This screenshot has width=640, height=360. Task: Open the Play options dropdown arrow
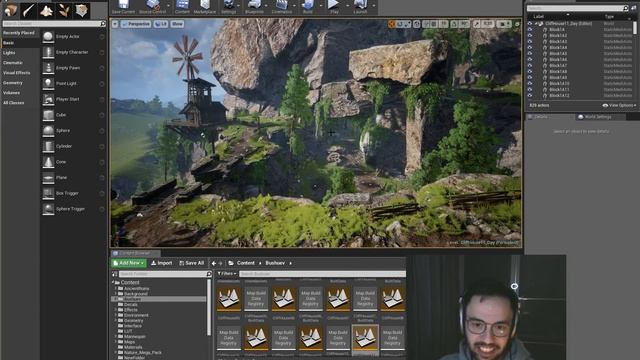click(347, 6)
